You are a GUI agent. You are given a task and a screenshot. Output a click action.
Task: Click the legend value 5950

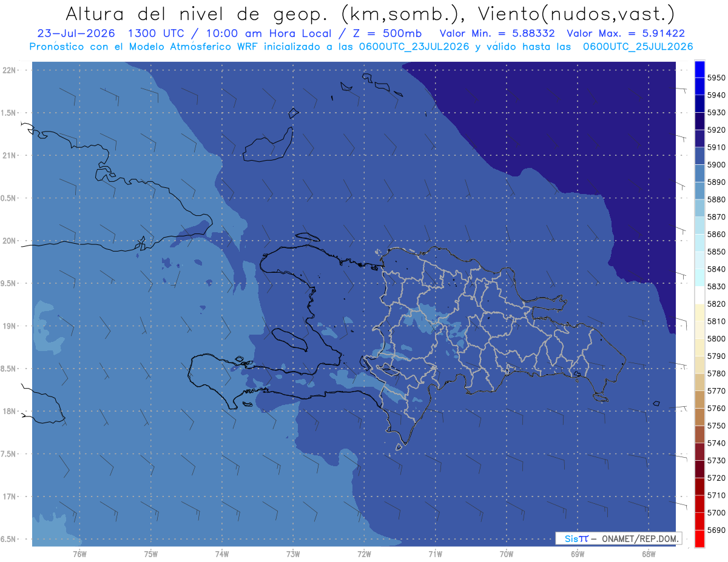716,78
